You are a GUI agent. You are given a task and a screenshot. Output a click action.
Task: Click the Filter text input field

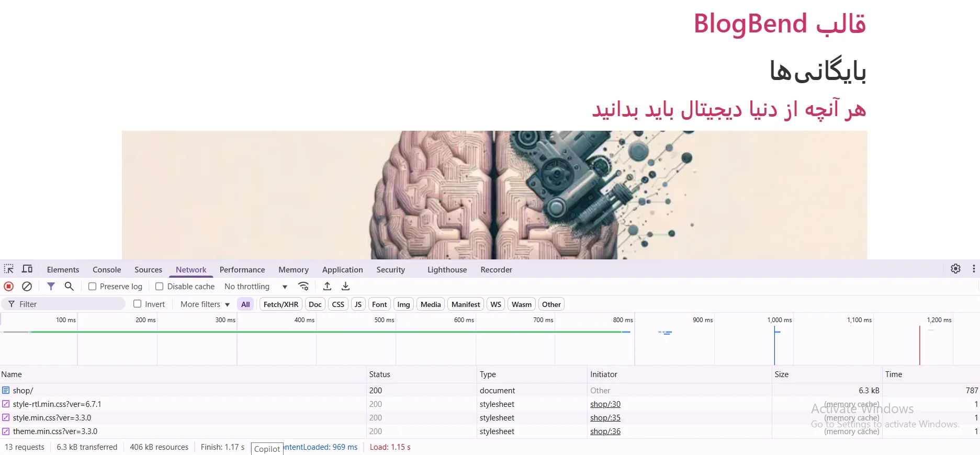pos(63,304)
